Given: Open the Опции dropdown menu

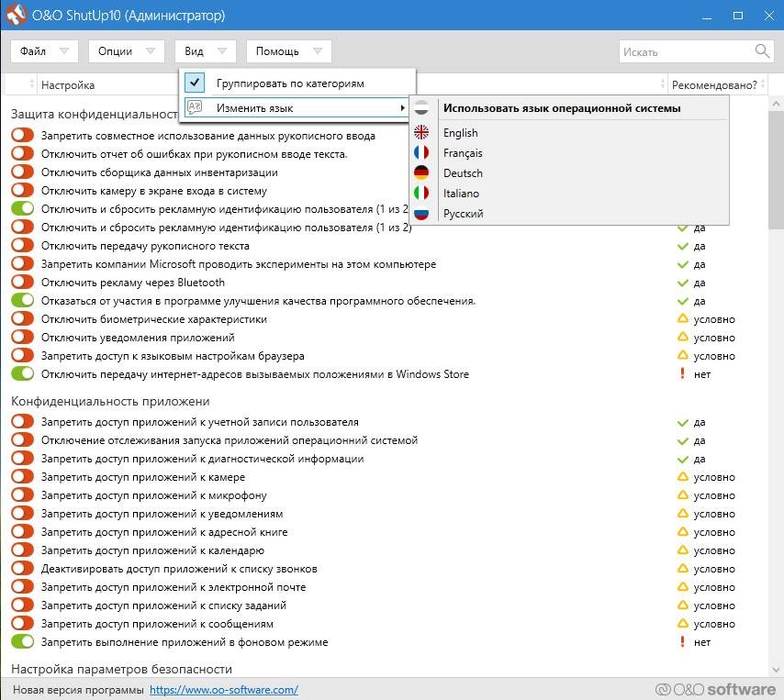Looking at the screenshot, I should point(127,51).
